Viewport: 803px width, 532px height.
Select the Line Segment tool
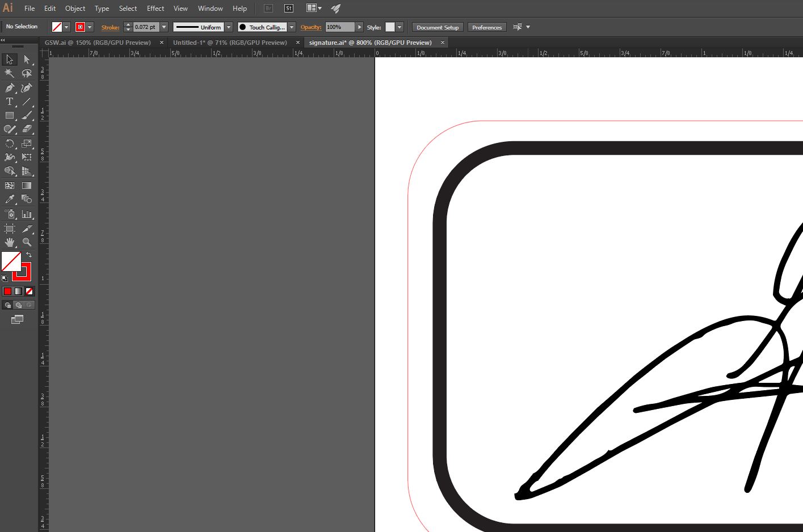click(27, 102)
